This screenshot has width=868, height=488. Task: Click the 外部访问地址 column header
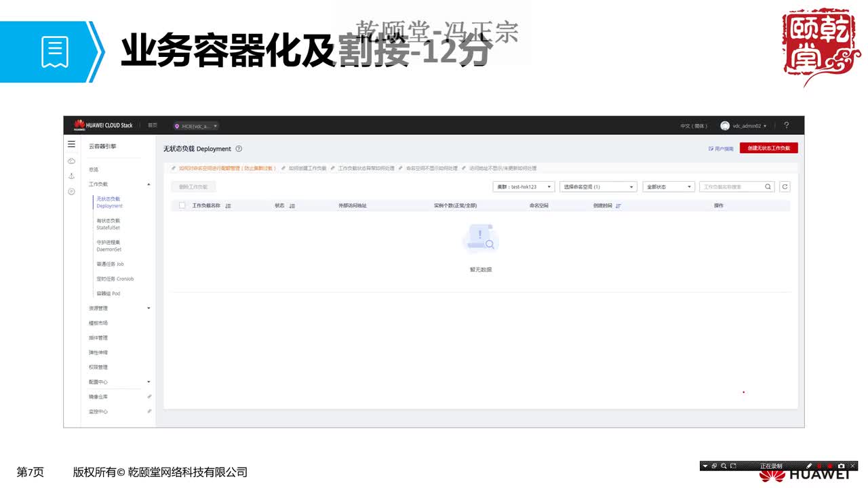click(x=353, y=205)
